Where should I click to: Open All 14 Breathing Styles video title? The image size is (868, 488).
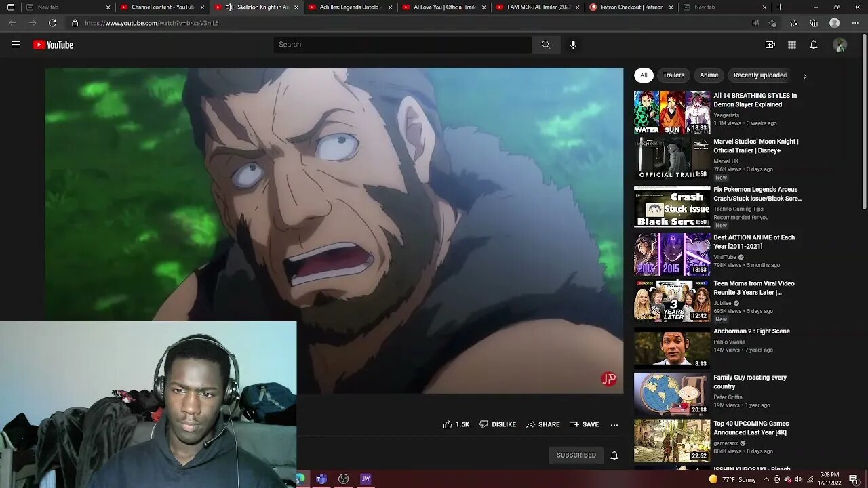click(755, 100)
